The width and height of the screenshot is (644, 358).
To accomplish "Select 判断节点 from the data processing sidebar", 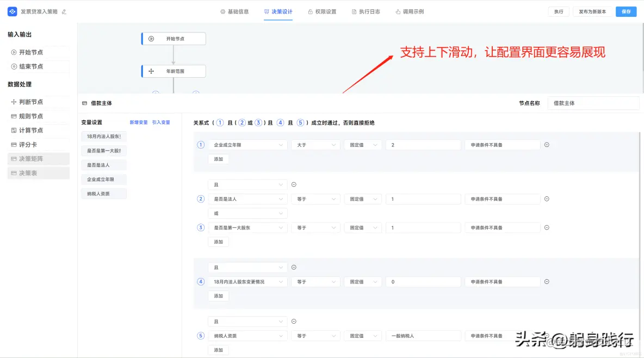I will (30, 101).
